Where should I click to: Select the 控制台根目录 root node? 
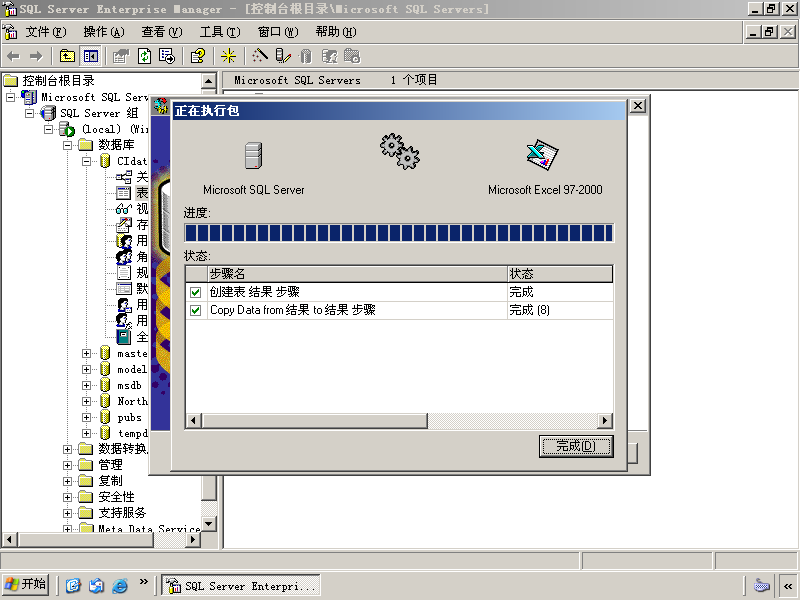pyautogui.click(x=58, y=81)
